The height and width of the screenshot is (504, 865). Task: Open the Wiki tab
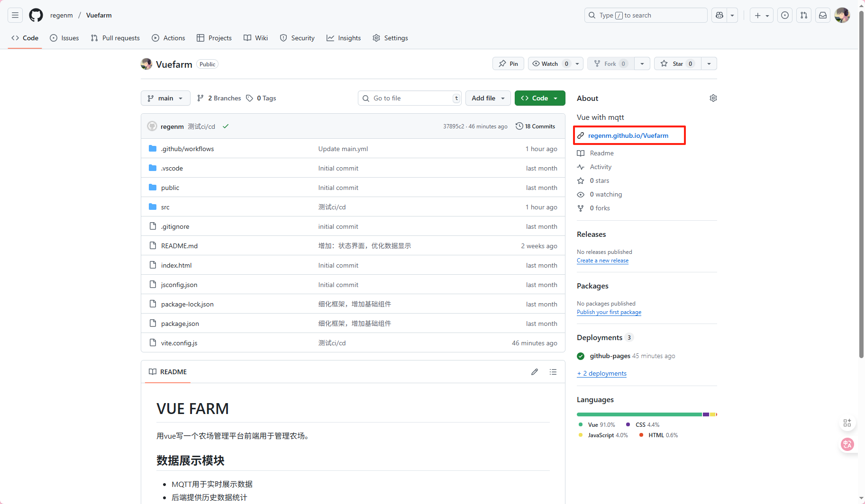click(256, 38)
